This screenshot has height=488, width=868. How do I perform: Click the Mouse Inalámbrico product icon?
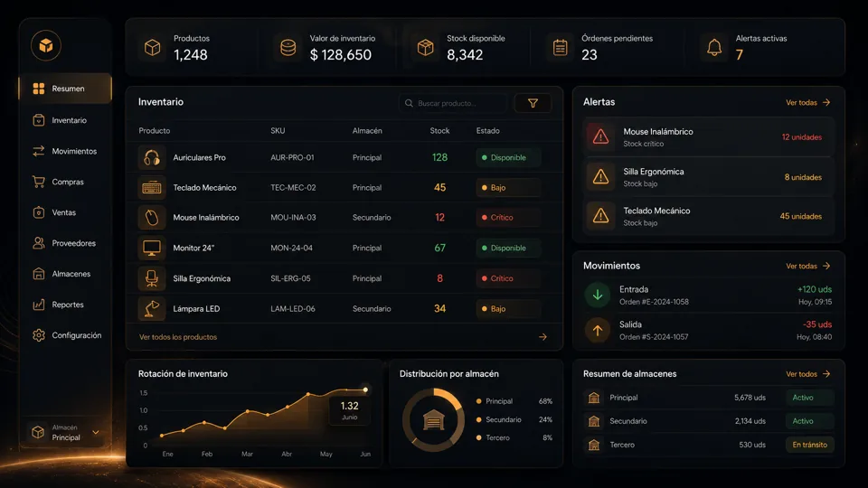click(x=152, y=218)
